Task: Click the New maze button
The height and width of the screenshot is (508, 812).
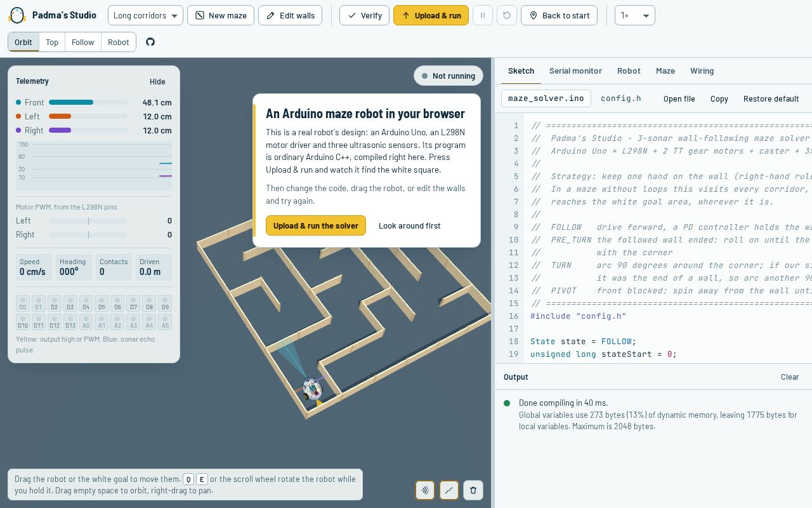Action: pos(221,15)
